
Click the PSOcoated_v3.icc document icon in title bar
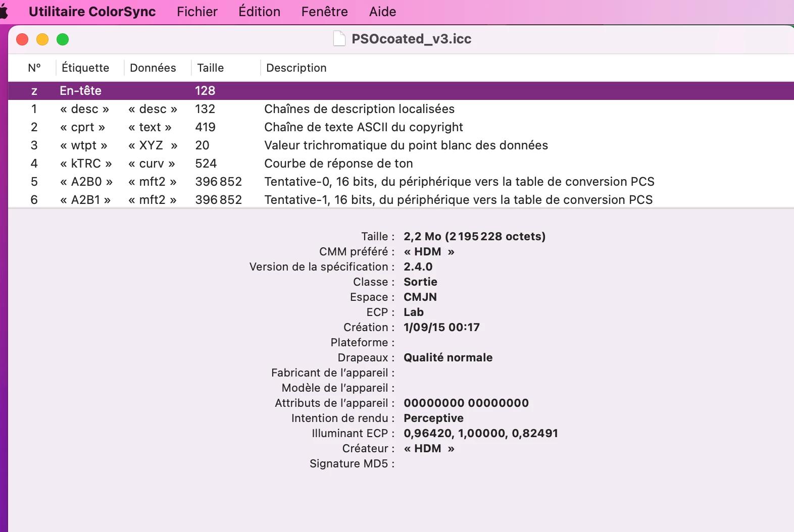point(339,39)
